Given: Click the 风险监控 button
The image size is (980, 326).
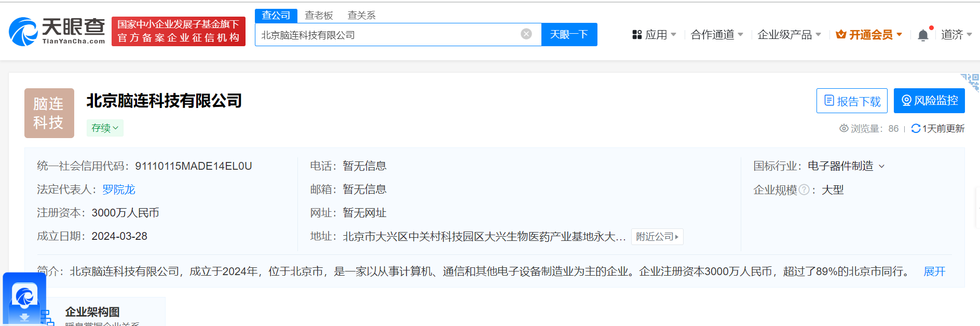Looking at the screenshot, I should click(929, 101).
